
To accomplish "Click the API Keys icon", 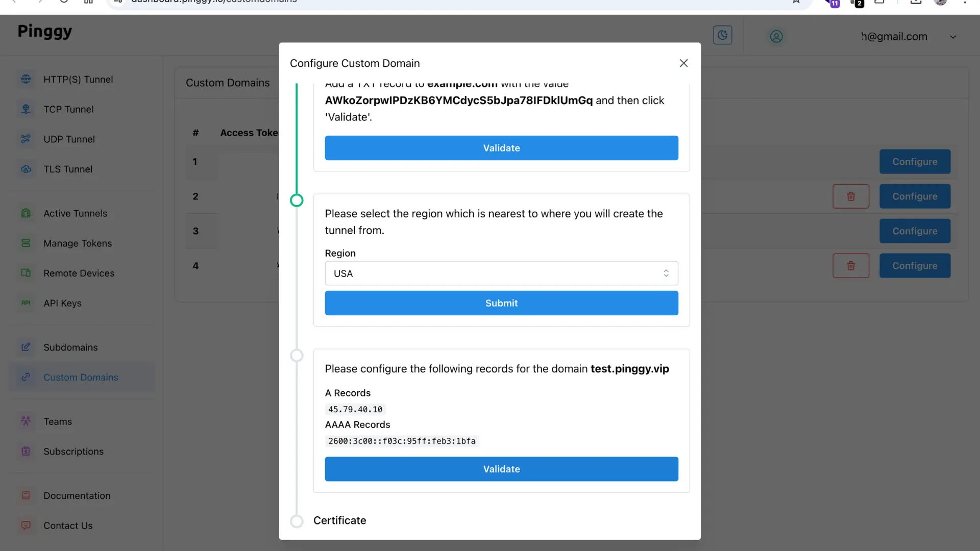I will click(x=26, y=303).
